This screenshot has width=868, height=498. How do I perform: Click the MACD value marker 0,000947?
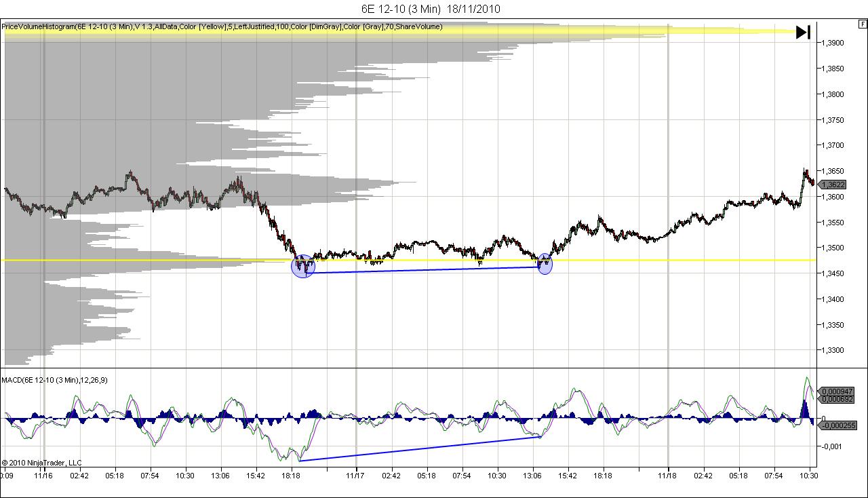tap(837, 391)
